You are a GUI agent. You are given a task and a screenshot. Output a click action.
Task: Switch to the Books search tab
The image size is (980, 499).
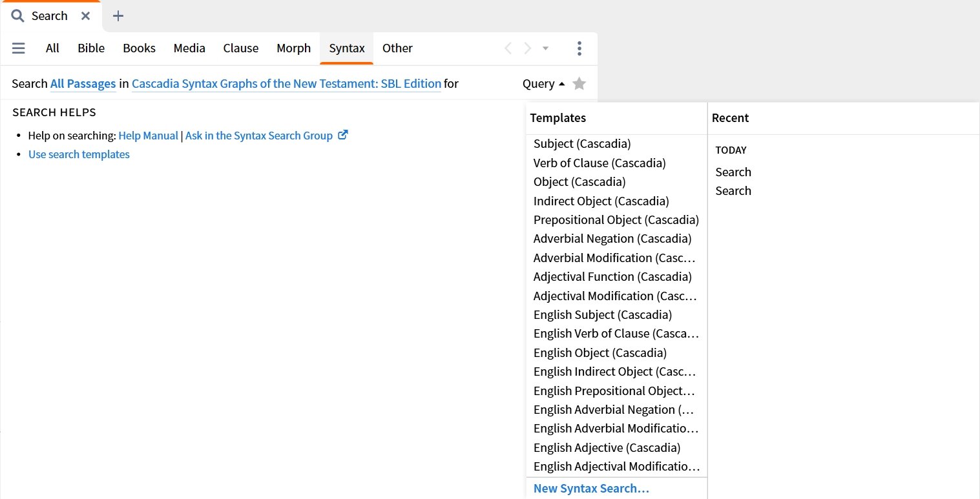[x=139, y=48]
